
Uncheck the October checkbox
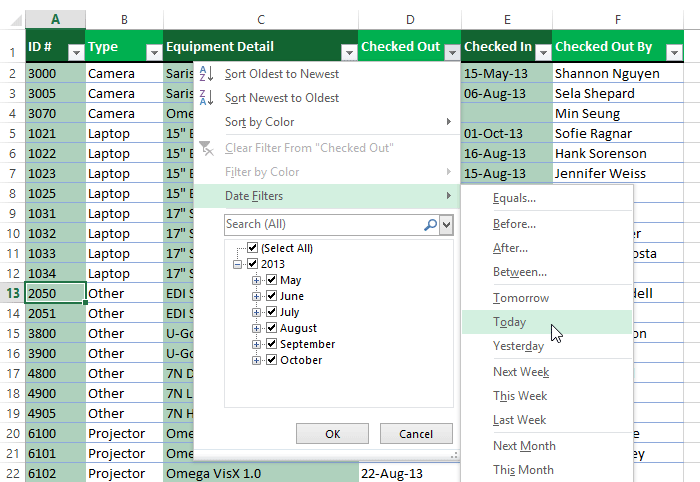point(271,360)
